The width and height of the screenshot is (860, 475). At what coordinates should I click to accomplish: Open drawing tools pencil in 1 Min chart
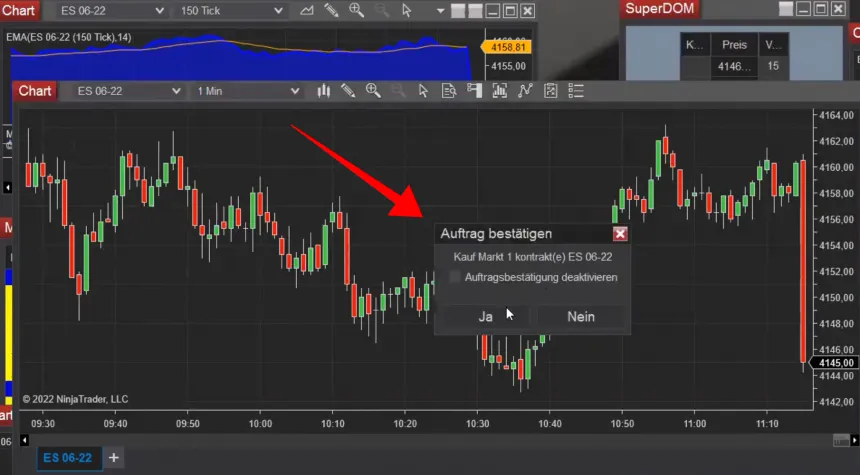click(x=348, y=91)
